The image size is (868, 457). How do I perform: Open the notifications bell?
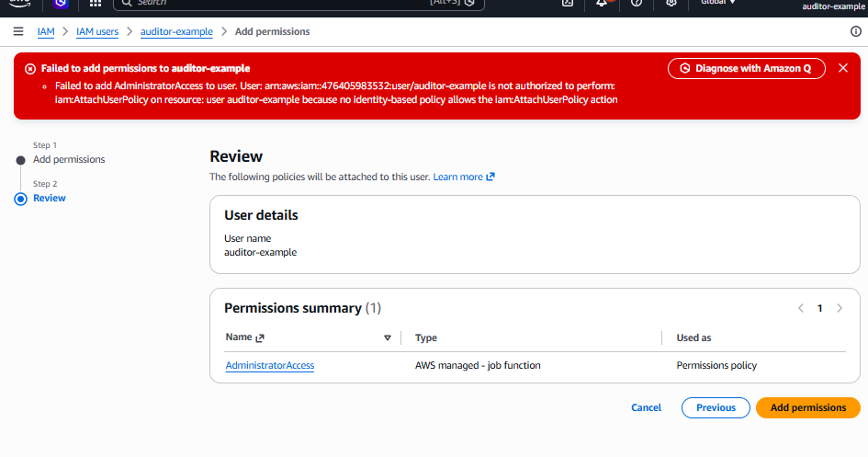click(602, 4)
